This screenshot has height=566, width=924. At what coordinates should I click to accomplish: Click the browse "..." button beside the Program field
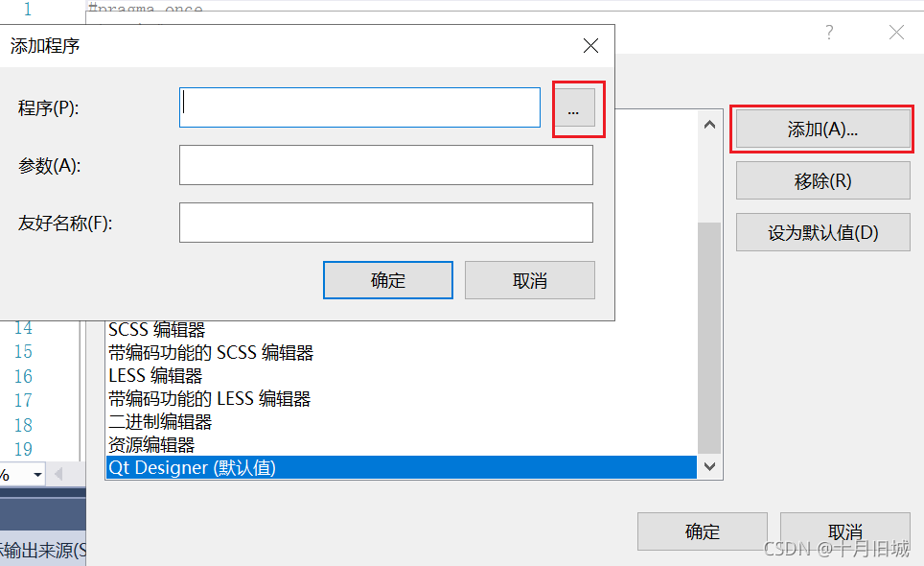[573, 107]
